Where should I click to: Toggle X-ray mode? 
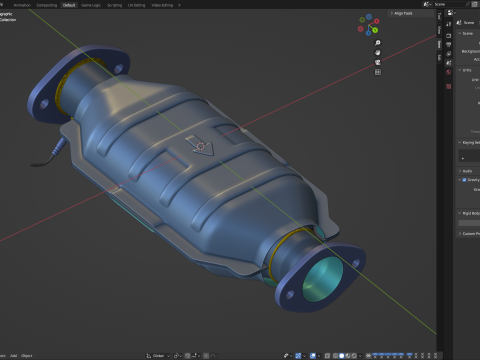[x=327, y=356]
